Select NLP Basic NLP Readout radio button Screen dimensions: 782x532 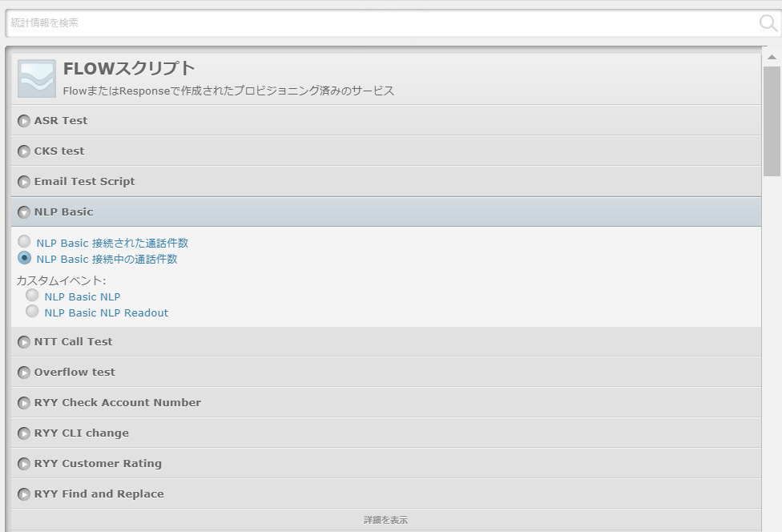pyautogui.click(x=32, y=311)
